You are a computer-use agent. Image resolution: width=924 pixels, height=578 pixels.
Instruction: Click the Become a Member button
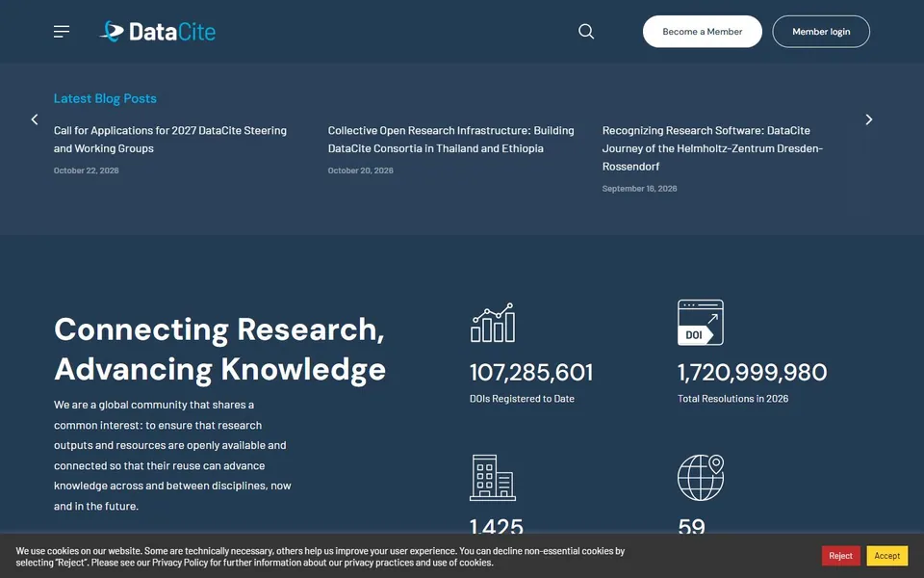click(702, 31)
